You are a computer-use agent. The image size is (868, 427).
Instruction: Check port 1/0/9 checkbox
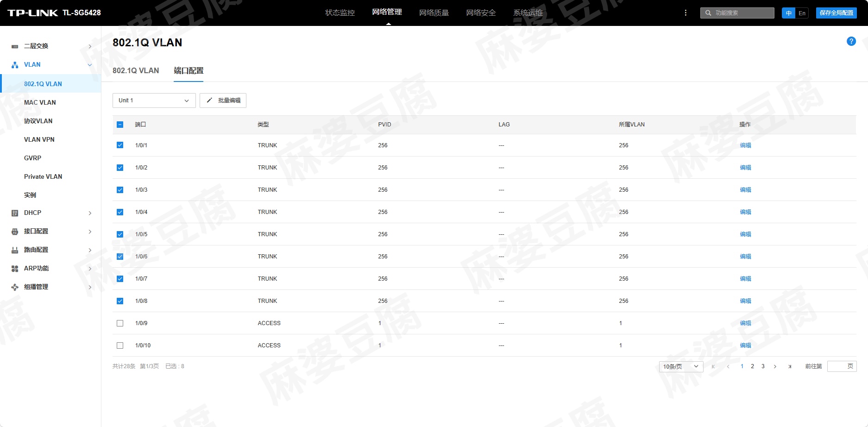[120, 323]
